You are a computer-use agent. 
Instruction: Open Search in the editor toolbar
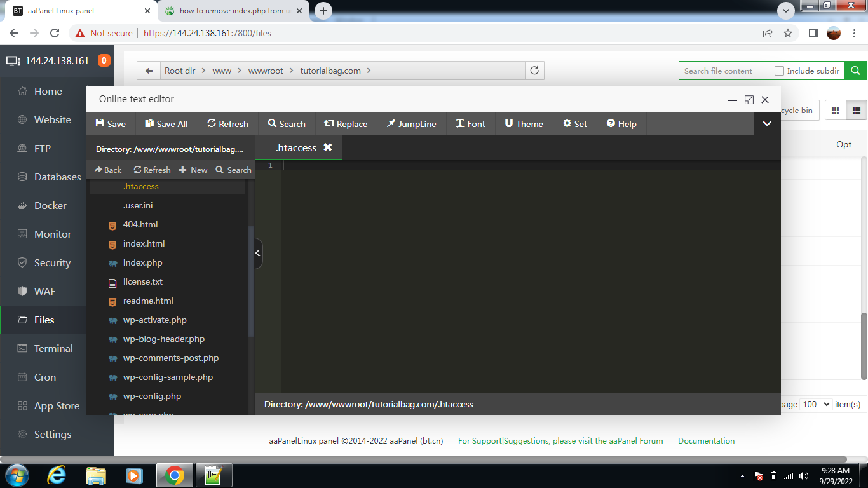pyautogui.click(x=287, y=124)
